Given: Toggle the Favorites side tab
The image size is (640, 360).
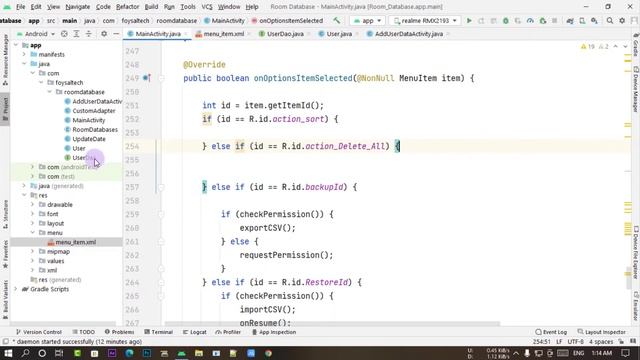Looking at the screenshot, I should 5,254.
